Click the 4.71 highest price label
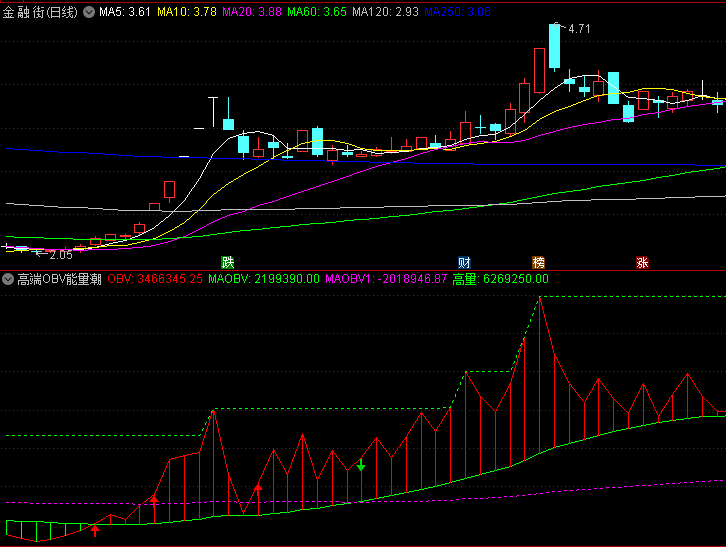726x547 pixels. [579, 29]
